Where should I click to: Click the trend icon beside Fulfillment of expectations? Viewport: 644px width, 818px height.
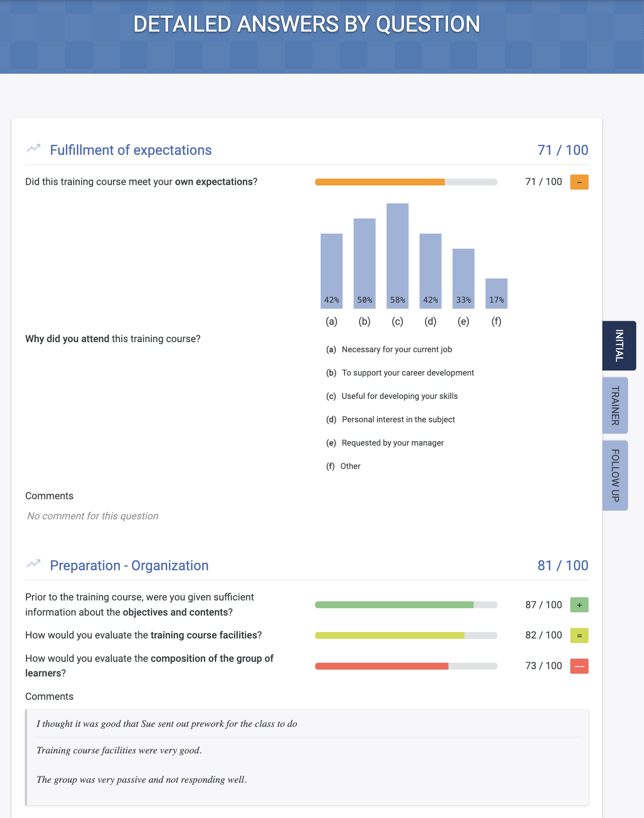pos(33,148)
